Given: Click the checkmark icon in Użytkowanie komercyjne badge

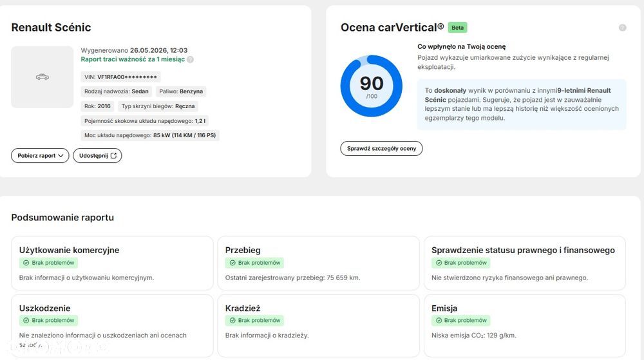Looking at the screenshot, I should click(x=26, y=263).
